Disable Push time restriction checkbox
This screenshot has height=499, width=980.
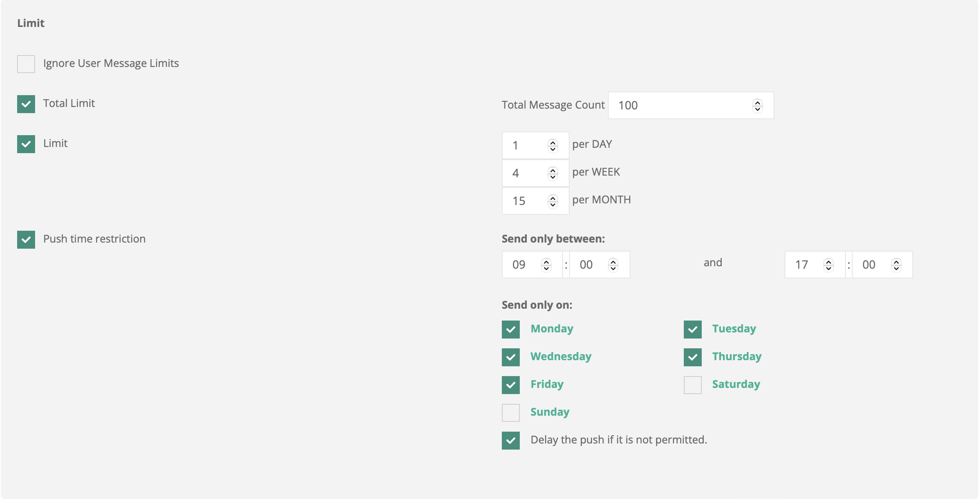pos(26,240)
